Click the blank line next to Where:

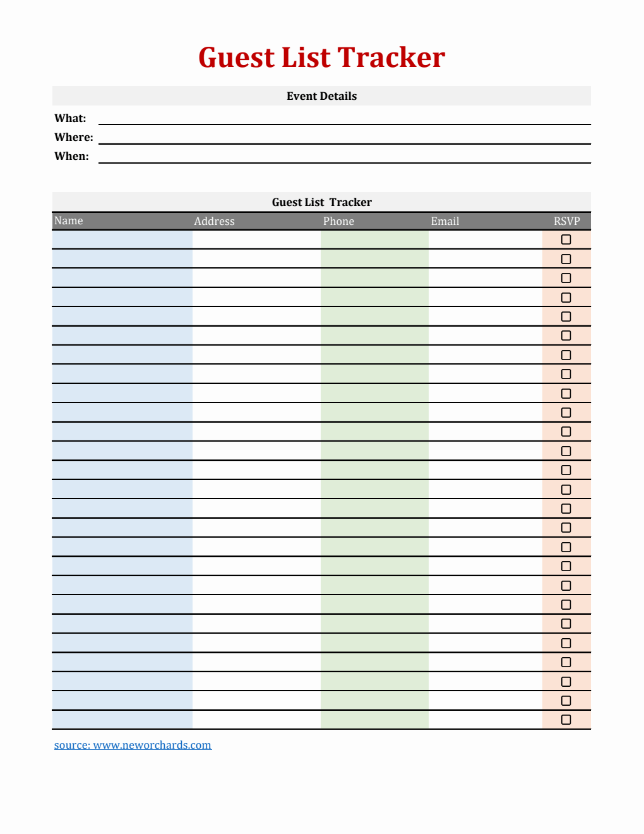tap(344, 137)
